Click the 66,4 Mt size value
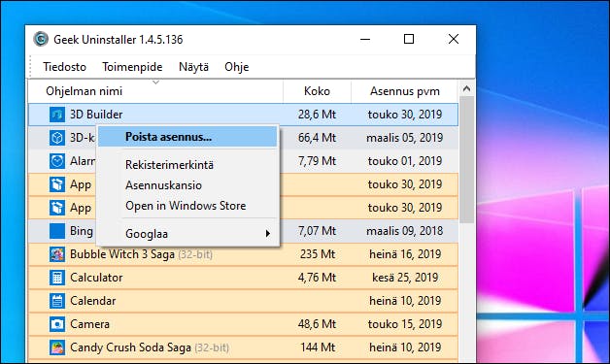Screen dimensions: 610x364 point(317,138)
